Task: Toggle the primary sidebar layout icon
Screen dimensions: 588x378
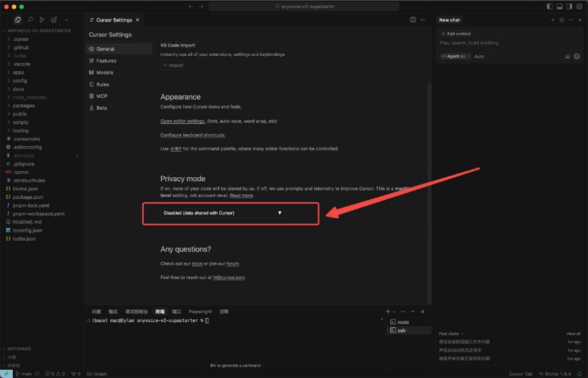Action: pos(550,6)
